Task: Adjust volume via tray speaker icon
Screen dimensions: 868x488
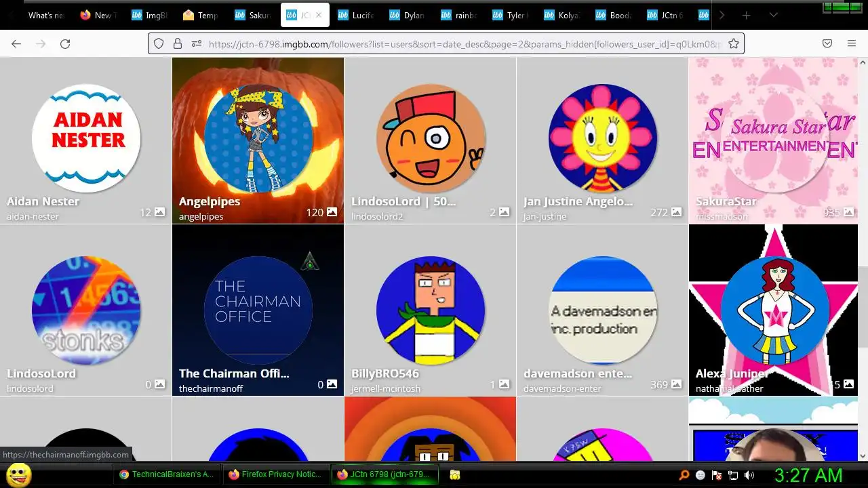Action: coord(749,475)
